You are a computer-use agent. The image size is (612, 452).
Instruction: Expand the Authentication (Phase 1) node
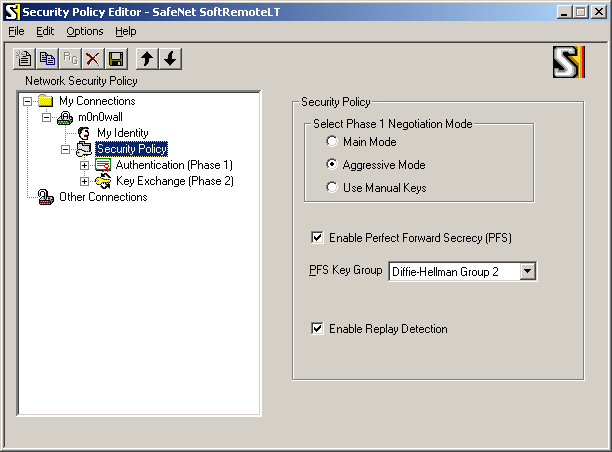84,165
